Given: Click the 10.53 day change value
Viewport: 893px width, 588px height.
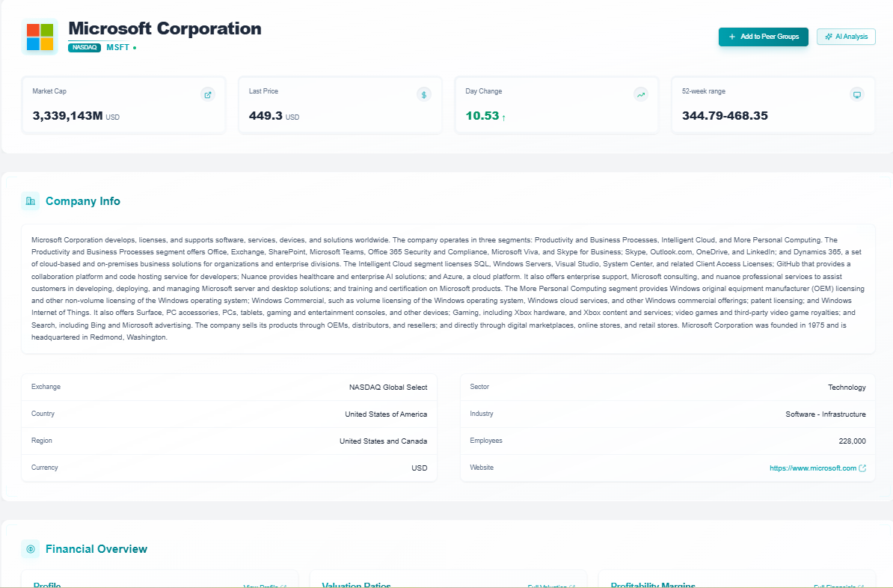Looking at the screenshot, I should [482, 116].
